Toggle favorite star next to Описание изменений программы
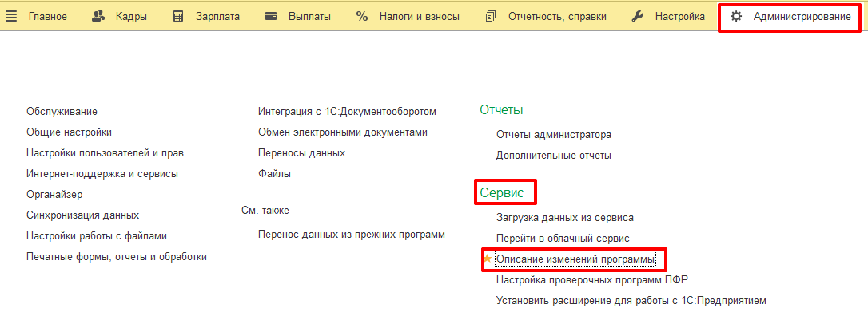Viewport: 868px width, 332px height. [x=488, y=259]
